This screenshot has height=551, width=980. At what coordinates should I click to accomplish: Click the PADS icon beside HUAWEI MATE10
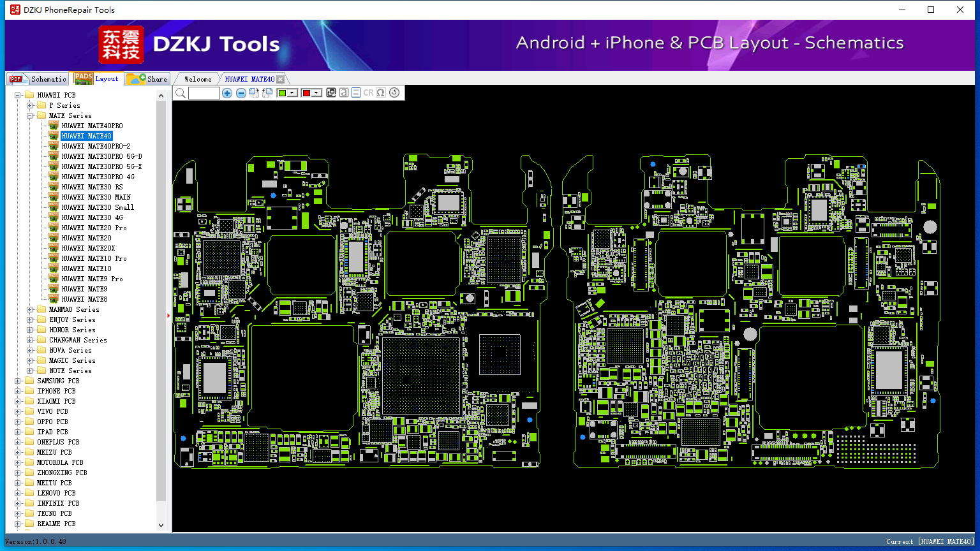coord(54,268)
